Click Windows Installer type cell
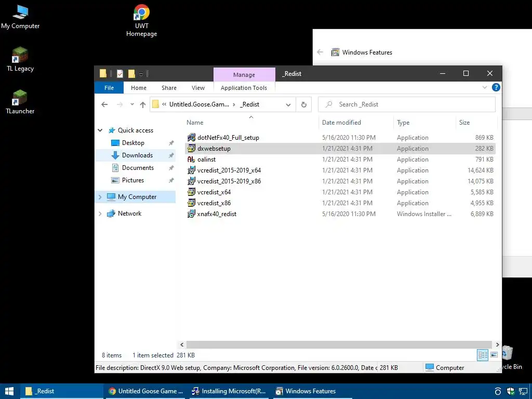 [x=424, y=214]
